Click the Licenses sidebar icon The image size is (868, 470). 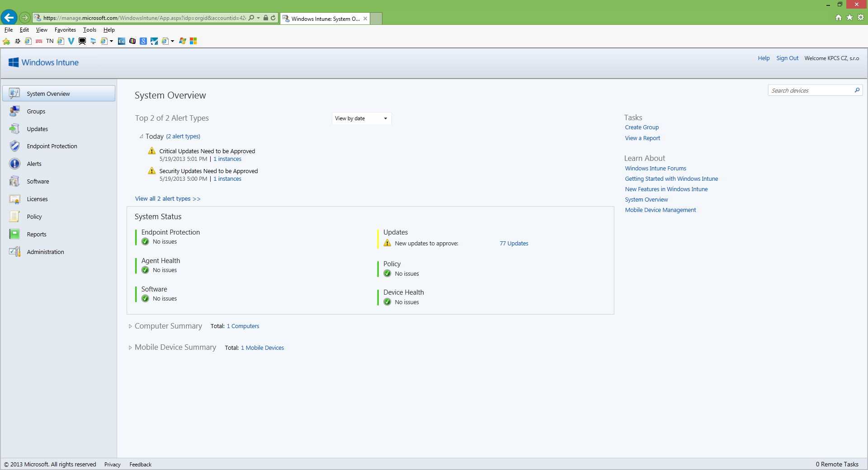14,199
